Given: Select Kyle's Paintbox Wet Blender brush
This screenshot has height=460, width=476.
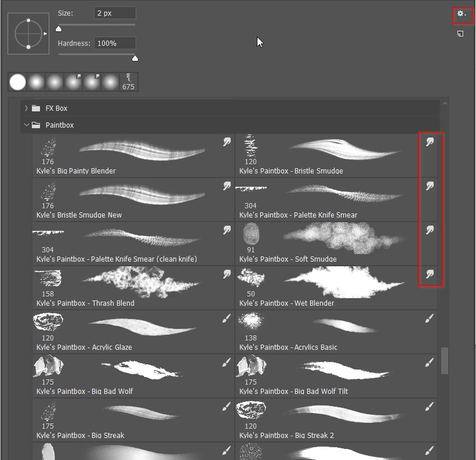Looking at the screenshot, I should [336, 288].
